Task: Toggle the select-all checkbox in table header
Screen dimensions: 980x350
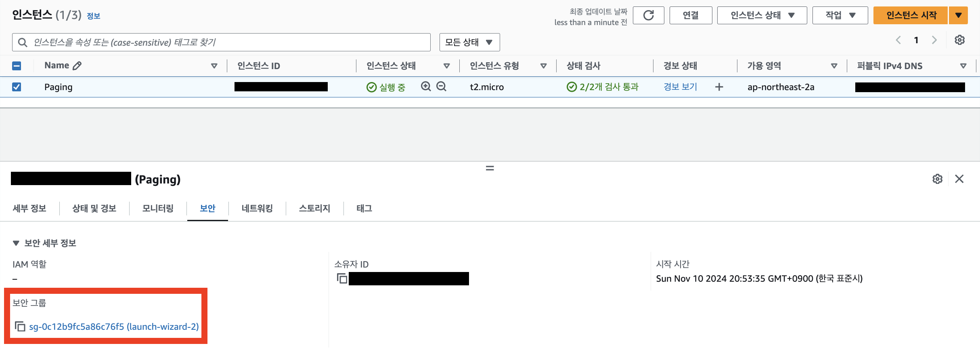Action: 17,65
